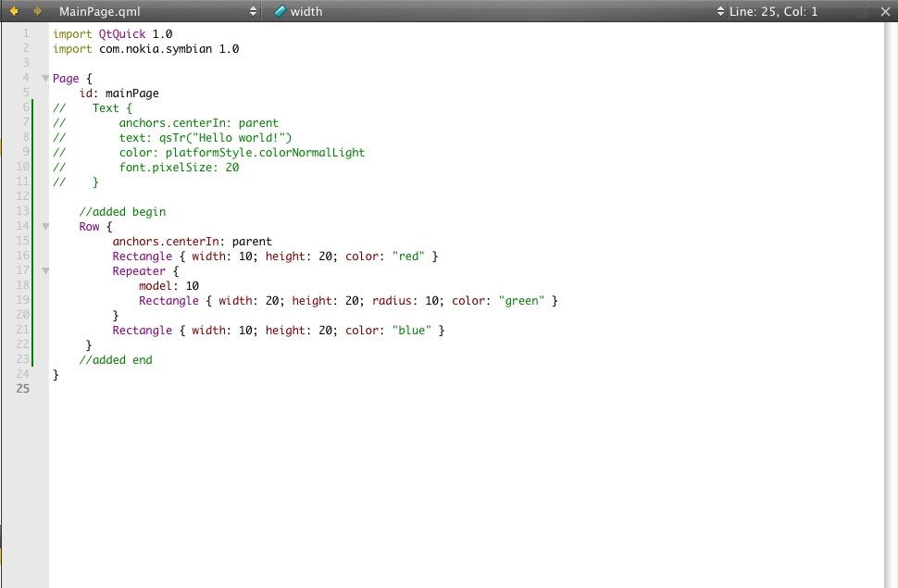Fold the Repeater block

(x=45, y=271)
